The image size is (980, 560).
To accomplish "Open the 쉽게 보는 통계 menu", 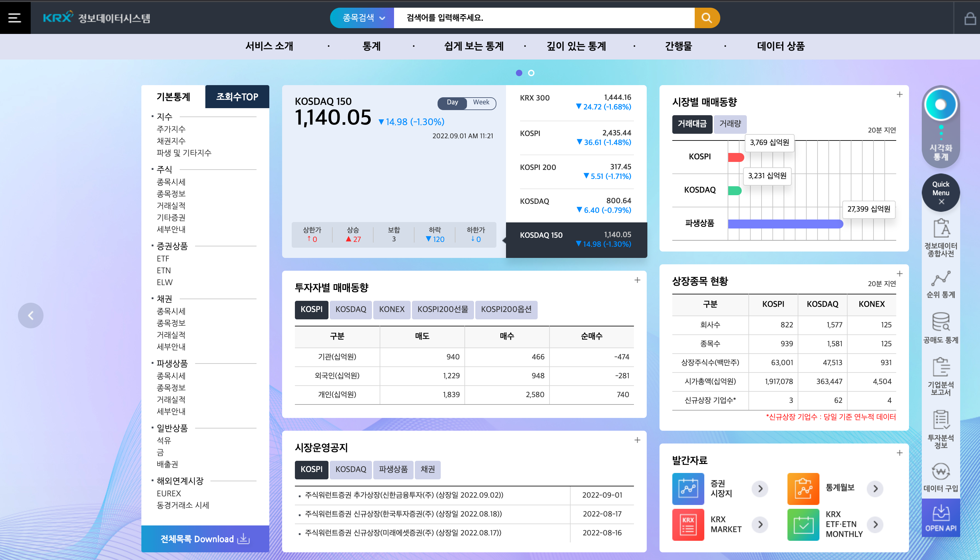I will [x=474, y=46].
